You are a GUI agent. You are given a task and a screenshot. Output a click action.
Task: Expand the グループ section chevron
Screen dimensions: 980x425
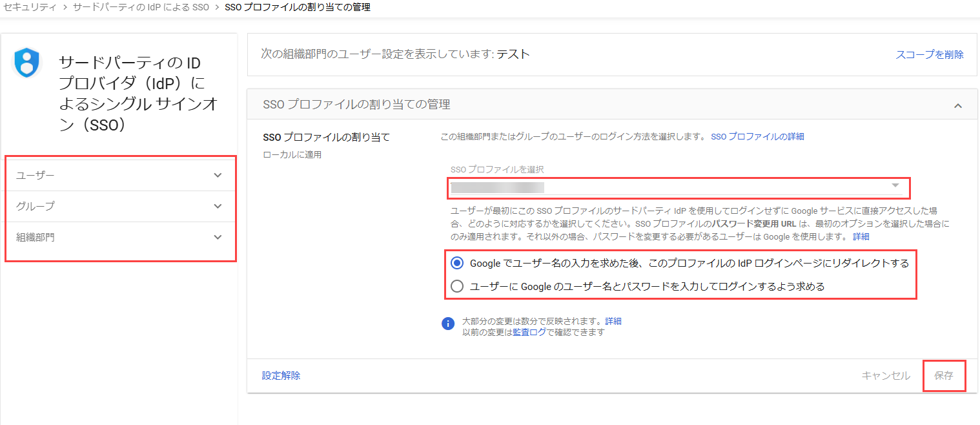coord(218,206)
